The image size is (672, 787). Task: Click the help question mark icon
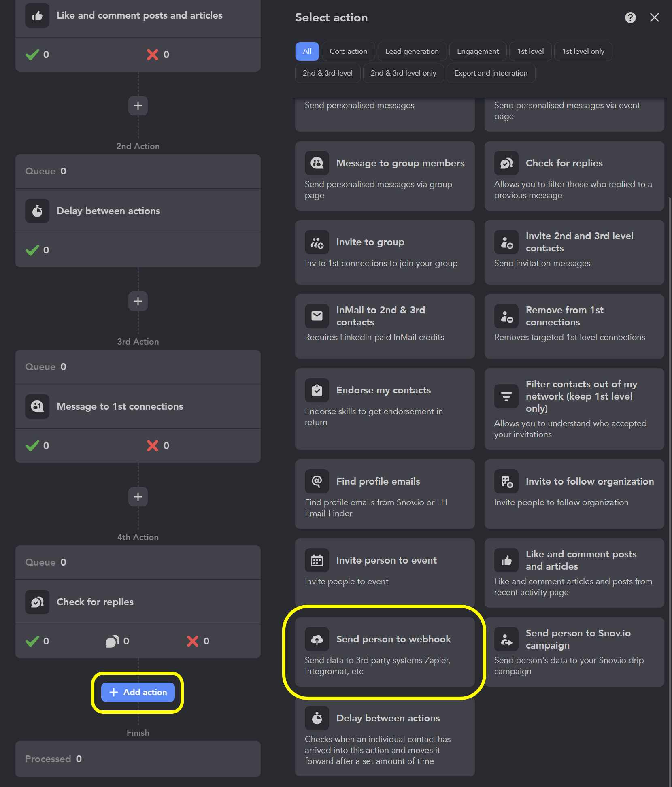point(630,17)
